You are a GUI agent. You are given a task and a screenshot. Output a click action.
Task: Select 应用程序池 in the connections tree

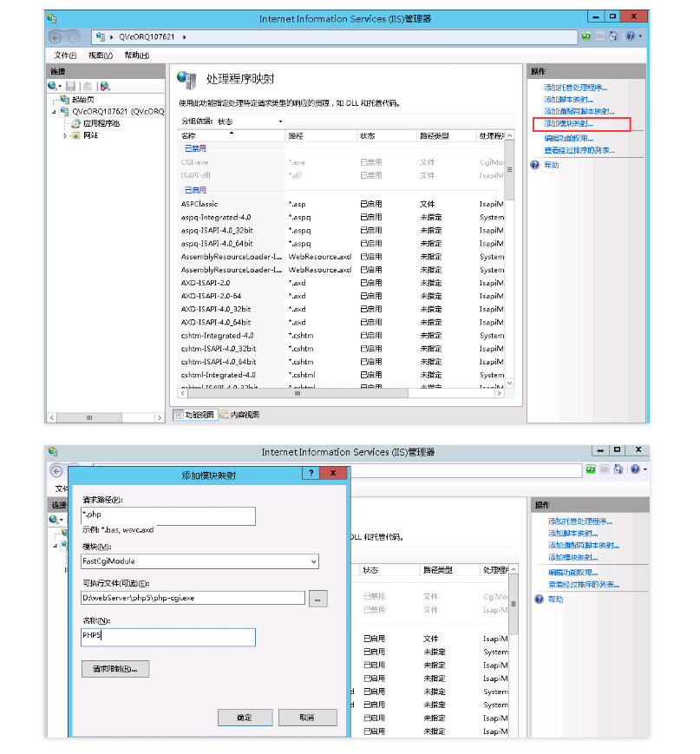[101, 123]
